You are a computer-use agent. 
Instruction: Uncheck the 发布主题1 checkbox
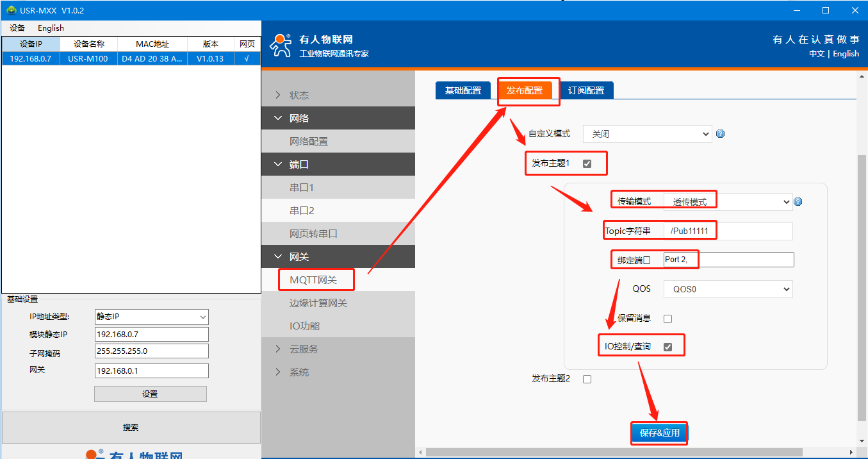[x=587, y=163]
